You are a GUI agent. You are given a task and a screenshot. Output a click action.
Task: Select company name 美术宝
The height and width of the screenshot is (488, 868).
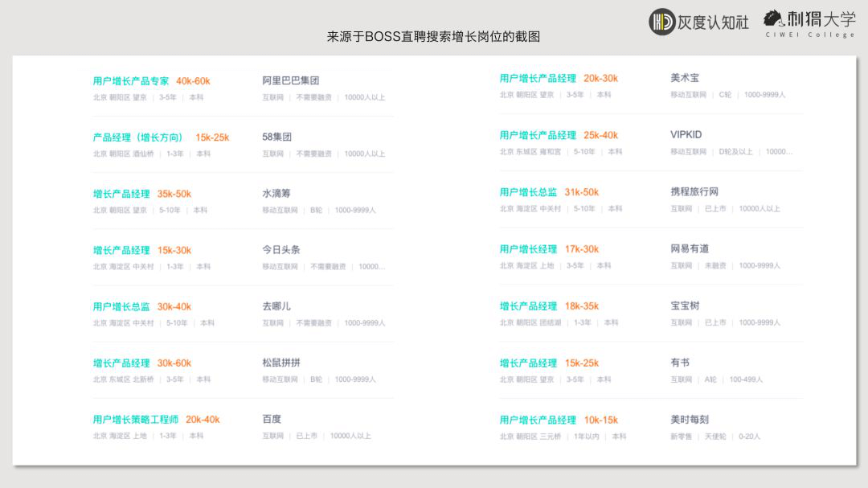tap(685, 78)
